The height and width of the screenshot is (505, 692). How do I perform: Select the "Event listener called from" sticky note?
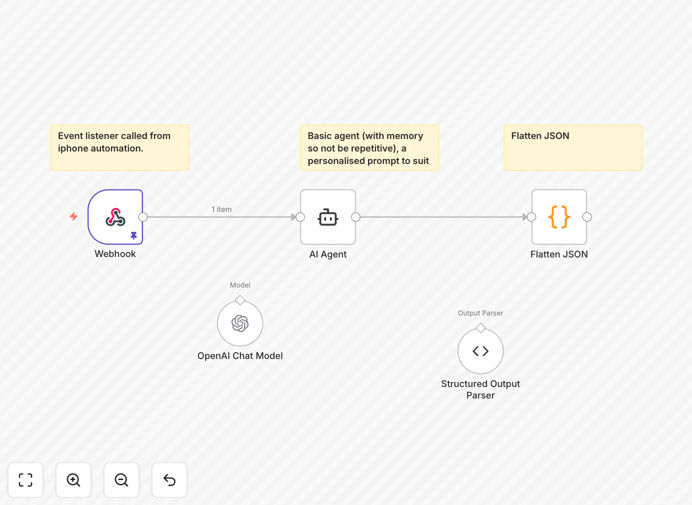pyautogui.click(x=120, y=147)
